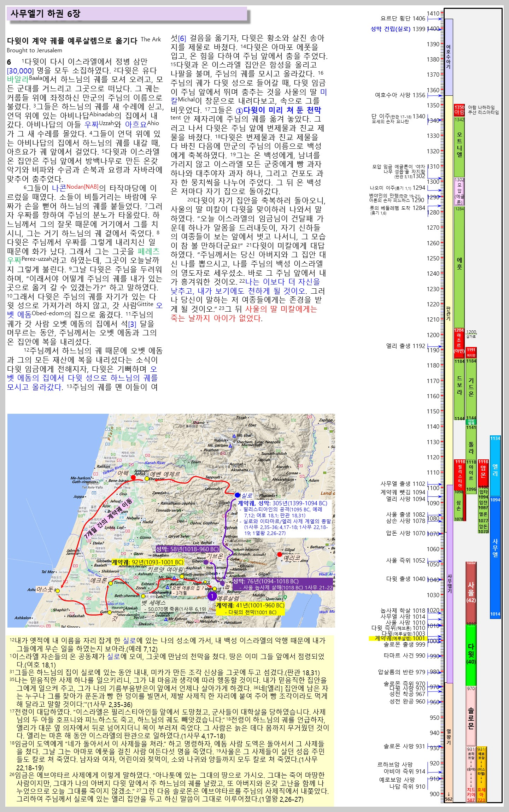This screenshot has height=812, width=509.
Task: Click the 엘리 출생 1192 event label
Action: pos(405,346)
